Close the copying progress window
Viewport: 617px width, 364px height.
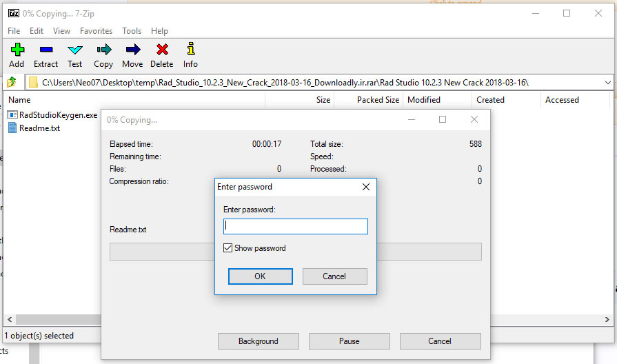(474, 119)
